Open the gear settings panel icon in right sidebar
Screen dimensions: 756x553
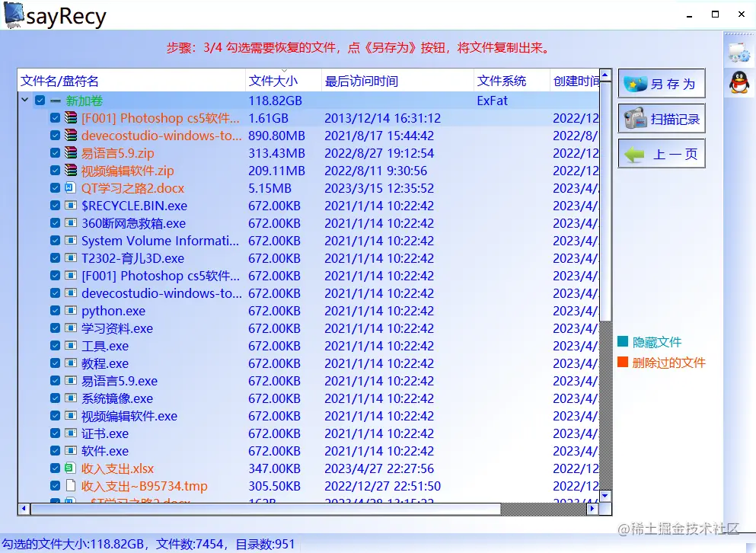click(x=739, y=51)
